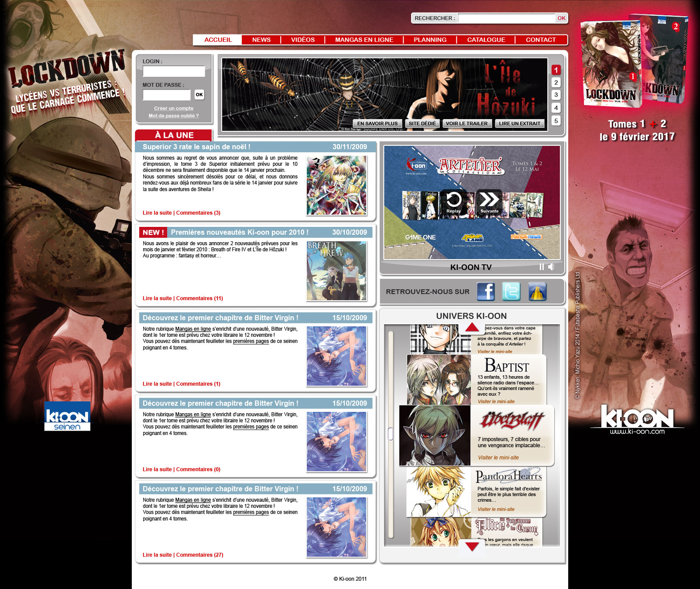
Task: Open the Baptist characters thumbnail
Action: 439,380
